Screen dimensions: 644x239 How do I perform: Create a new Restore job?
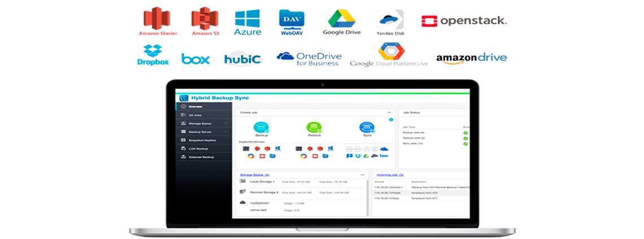(x=314, y=128)
